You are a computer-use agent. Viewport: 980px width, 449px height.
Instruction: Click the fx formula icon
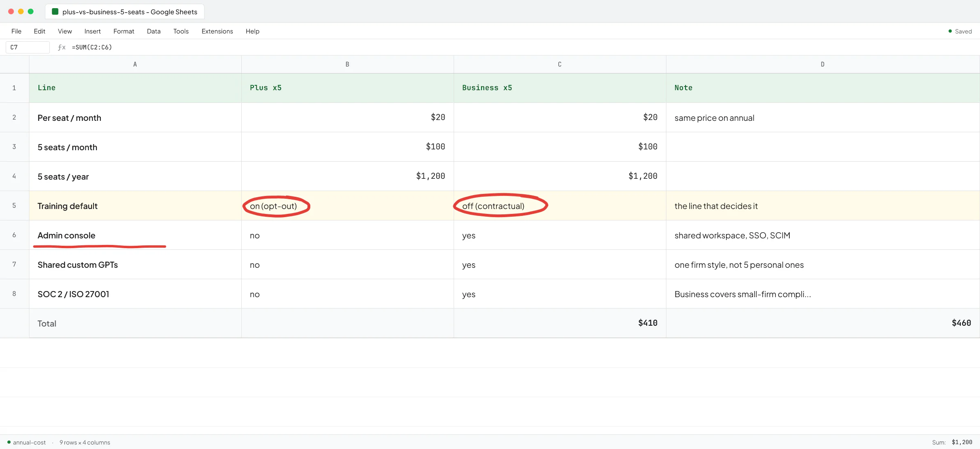62,47
